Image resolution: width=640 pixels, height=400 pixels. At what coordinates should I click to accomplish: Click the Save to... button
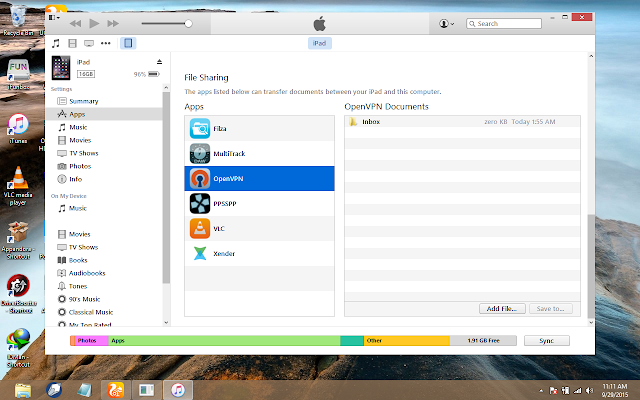pos(551,309)
